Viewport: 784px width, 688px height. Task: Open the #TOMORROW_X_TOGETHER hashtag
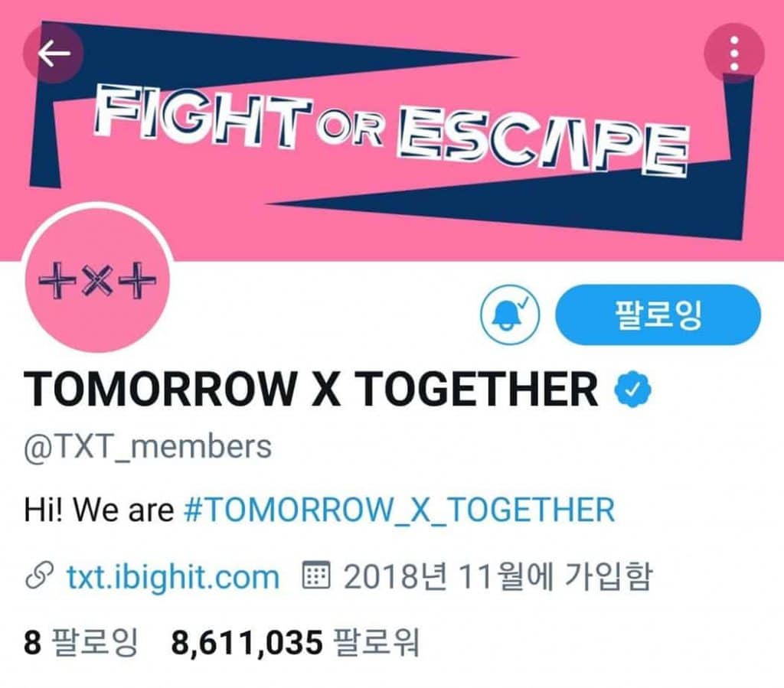[399, 510]
